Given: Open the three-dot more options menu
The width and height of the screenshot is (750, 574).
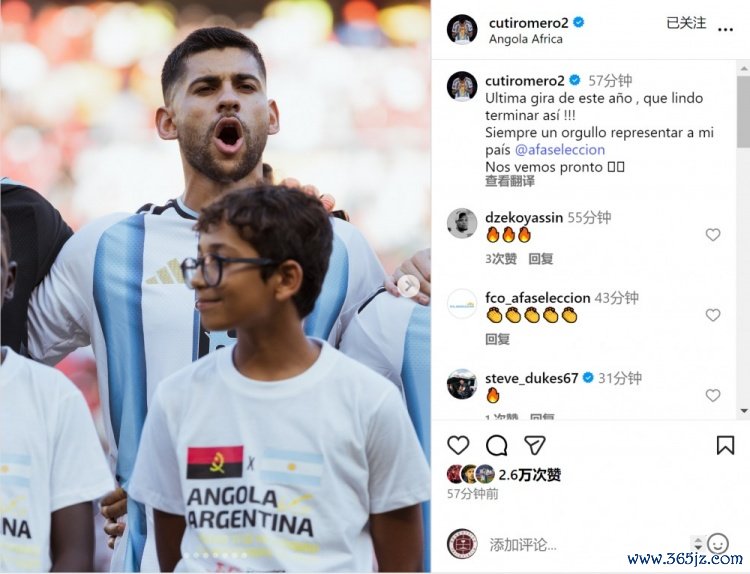Looking at the screenshot, I should tap(725, 30).
